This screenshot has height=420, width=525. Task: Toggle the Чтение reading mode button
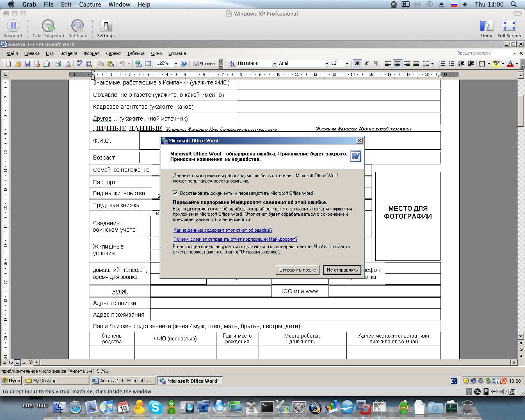[x=204, y=64]
